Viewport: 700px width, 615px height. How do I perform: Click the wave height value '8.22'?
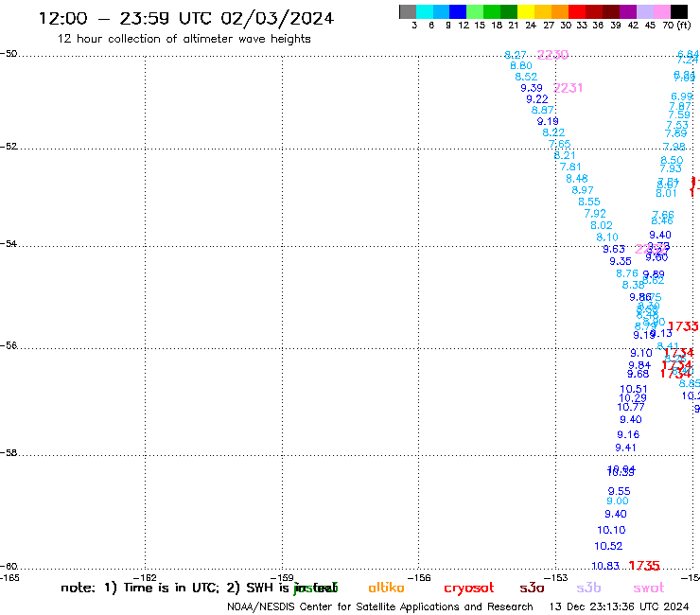click(553, 132)
